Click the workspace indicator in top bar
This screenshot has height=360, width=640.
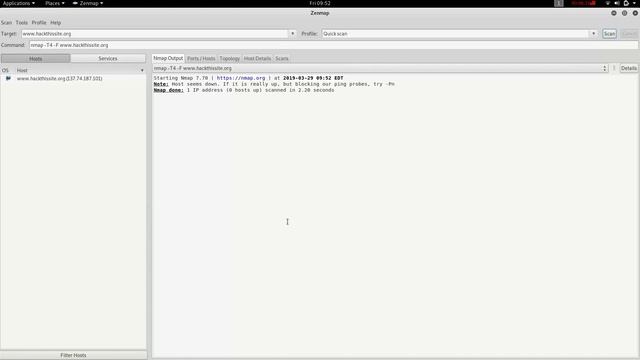(x=559, y=3)
